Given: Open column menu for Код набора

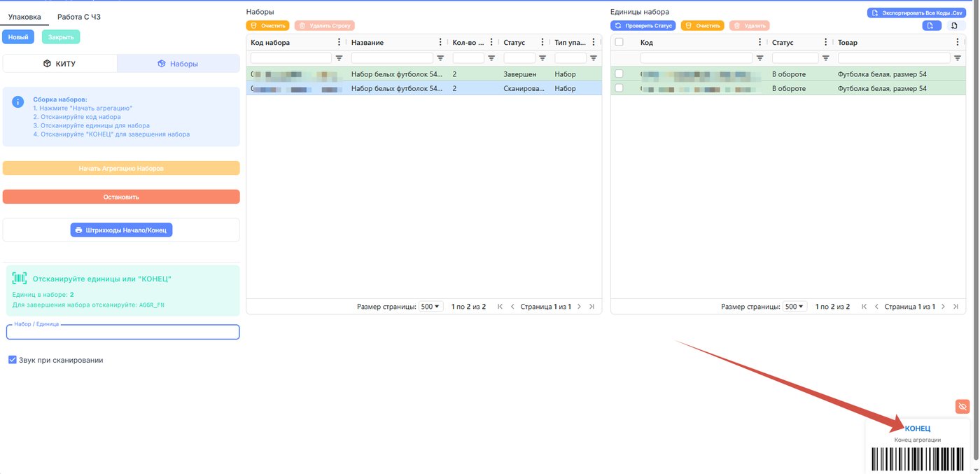Looking at the screenshot, I should [339, 42].
